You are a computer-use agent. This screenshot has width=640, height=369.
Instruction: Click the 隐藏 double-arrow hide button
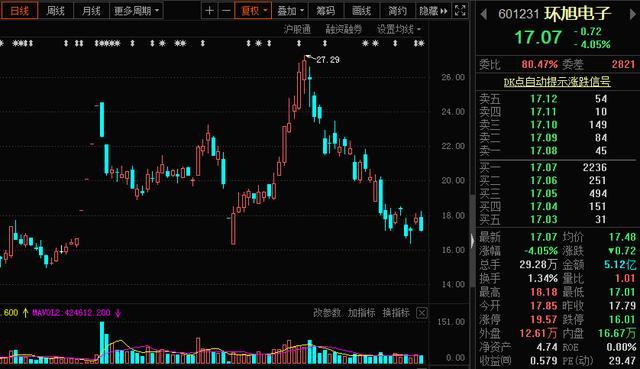coord(433,11)
